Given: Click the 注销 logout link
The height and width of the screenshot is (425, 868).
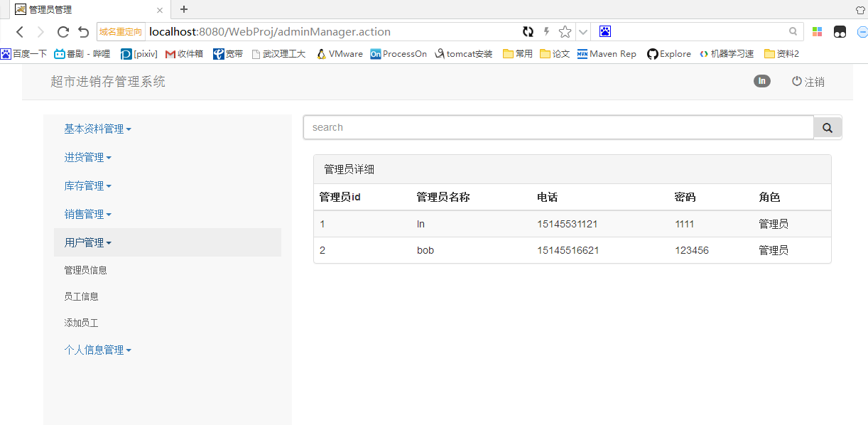Looking at the screenshot, I should click(808, 82).
